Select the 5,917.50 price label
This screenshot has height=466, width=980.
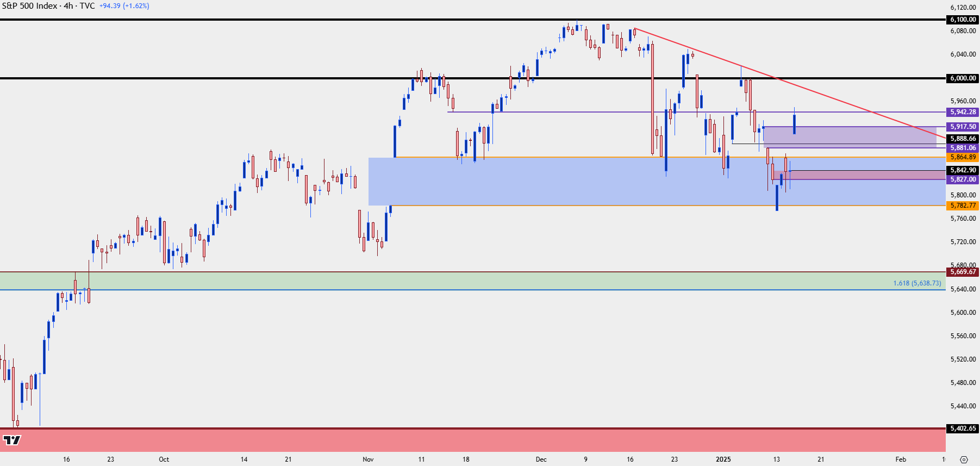click(963, 127)
